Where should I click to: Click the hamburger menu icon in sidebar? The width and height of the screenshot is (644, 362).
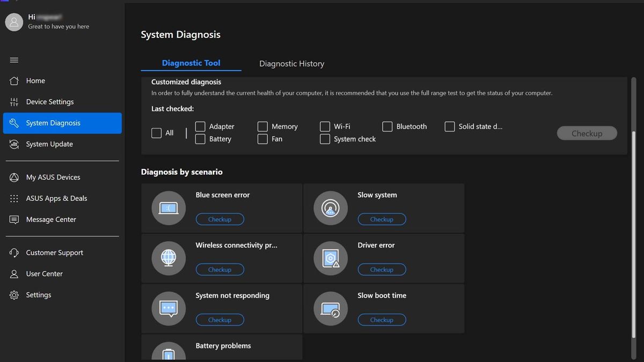pos(14,60)
